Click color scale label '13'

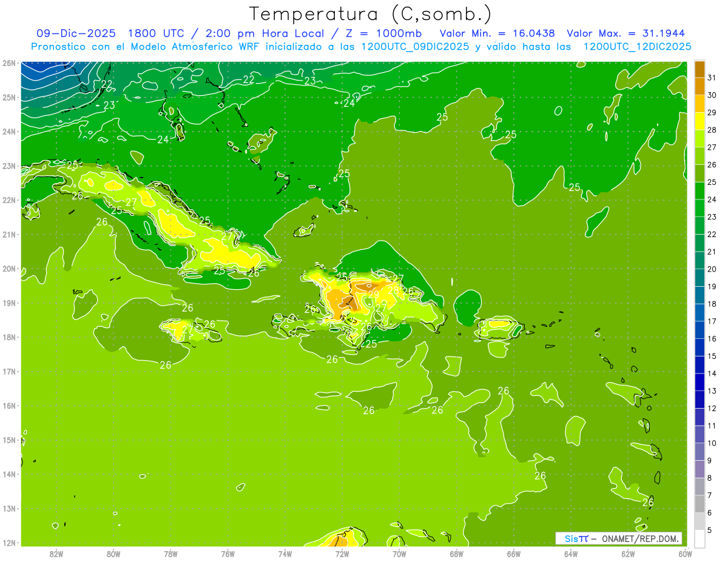point(712,391)
